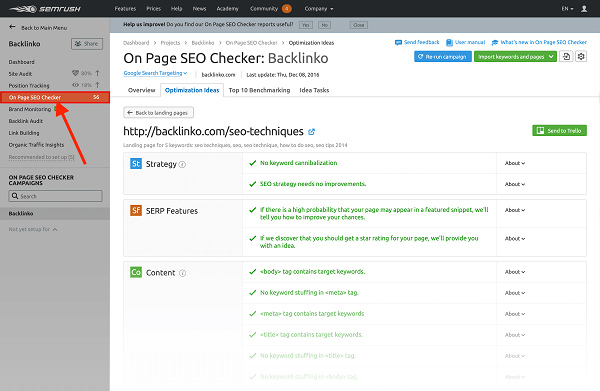This screenshot has width=600, height=391.
Task: Open the Community notification badge
Action: 287,8
